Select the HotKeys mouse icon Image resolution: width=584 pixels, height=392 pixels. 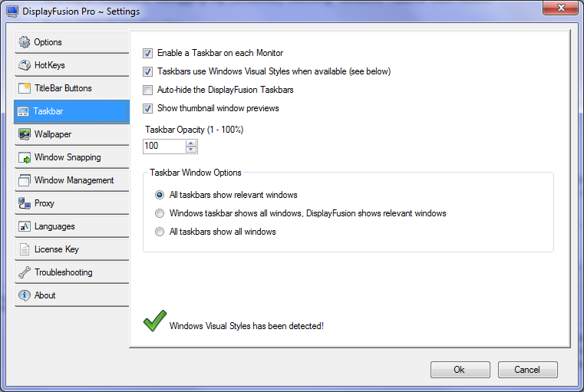pos(25,65)
